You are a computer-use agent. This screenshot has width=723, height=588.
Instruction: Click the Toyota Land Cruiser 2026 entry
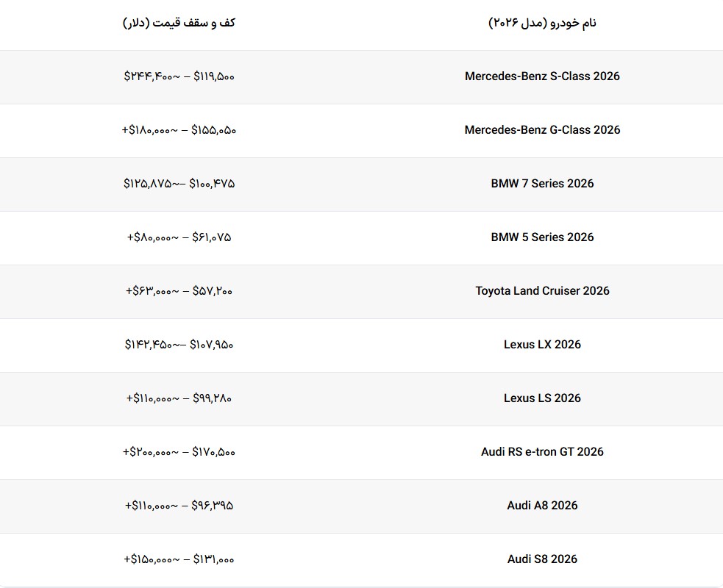pyautogui.click(x=542, y=291)
